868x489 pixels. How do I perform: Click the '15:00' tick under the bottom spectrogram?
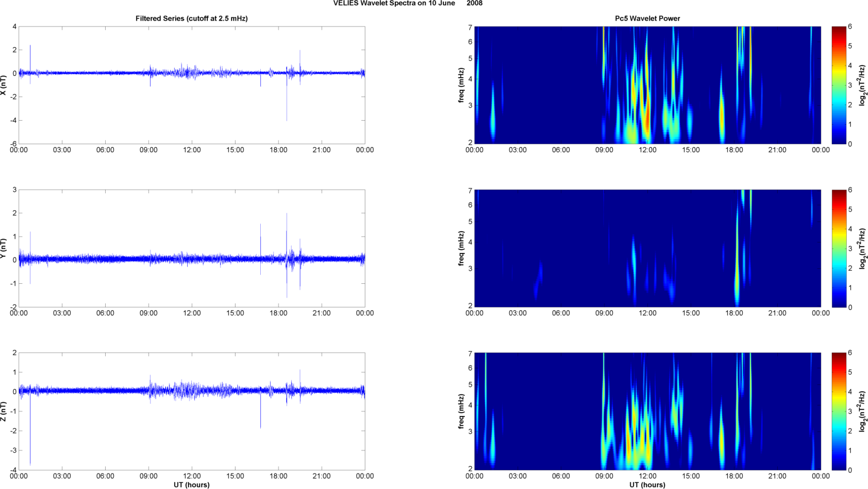coord(691,476)
